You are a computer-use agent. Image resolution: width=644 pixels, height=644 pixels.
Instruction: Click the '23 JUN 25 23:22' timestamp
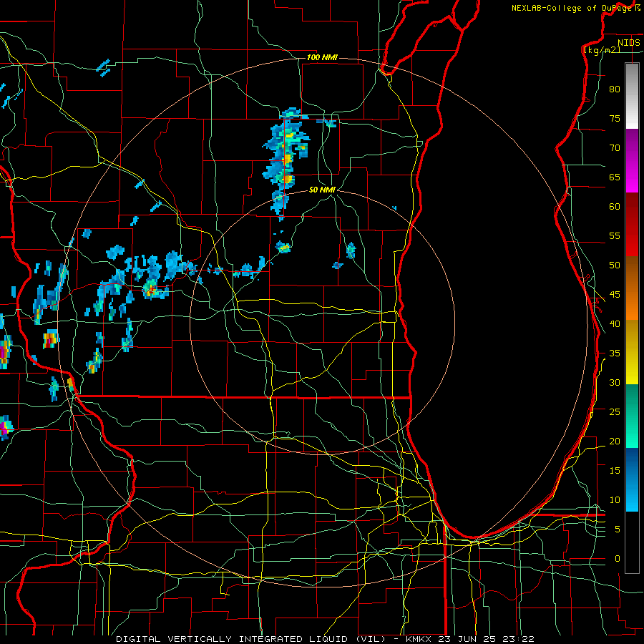coord(487,639)
